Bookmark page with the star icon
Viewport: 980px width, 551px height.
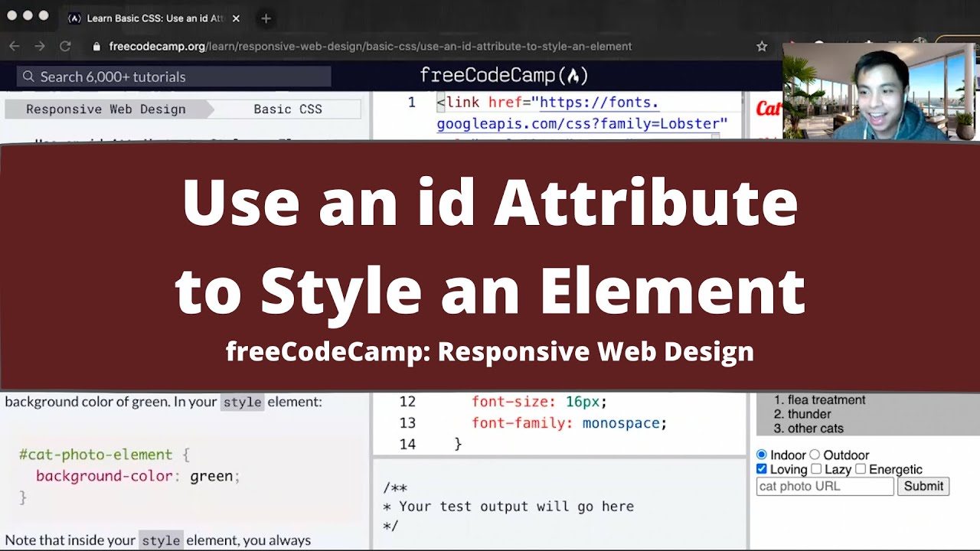[762, 46]
